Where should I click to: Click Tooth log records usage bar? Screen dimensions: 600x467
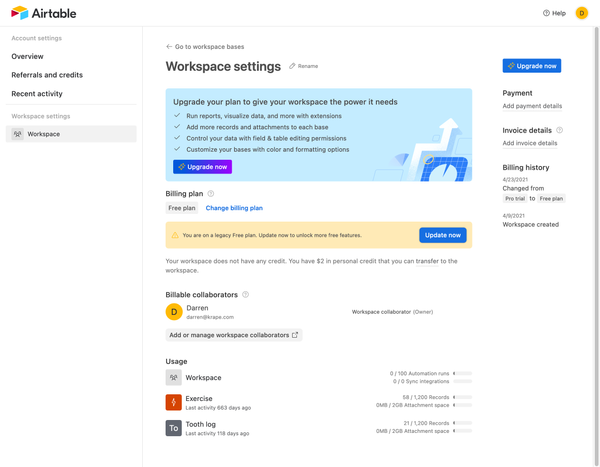click(463, 423)
